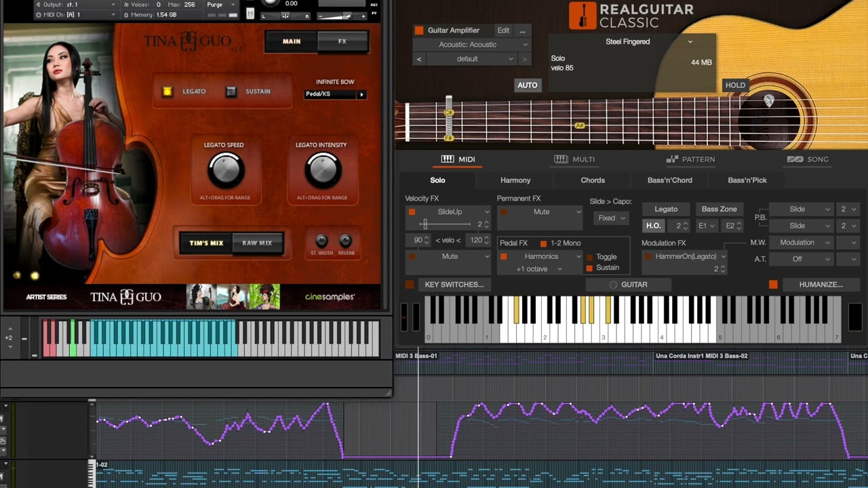Click the Tina Guo artist thumbnails strip
Screen dimensions: 868x488
[233, 297]
